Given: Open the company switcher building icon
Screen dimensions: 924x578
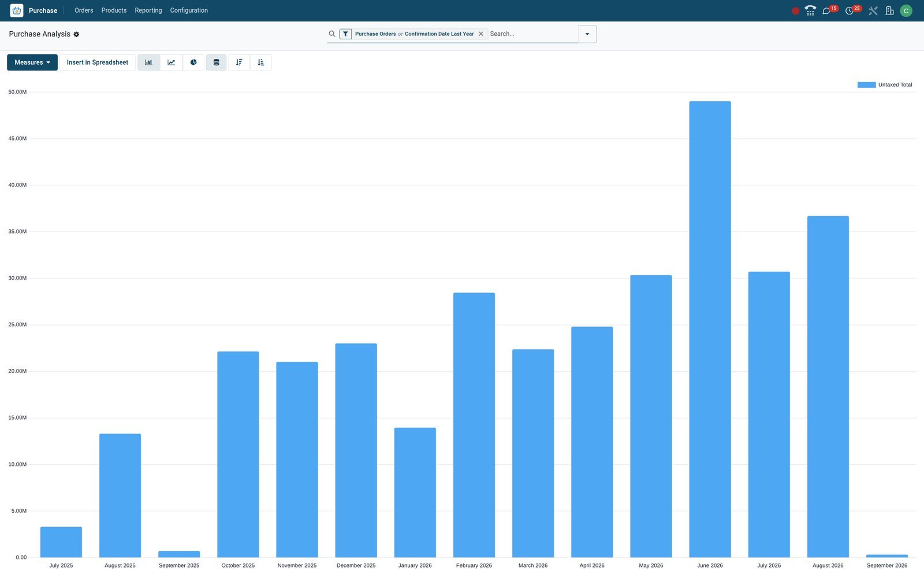Looking at the screenshot, I should (x=890, y=10).
